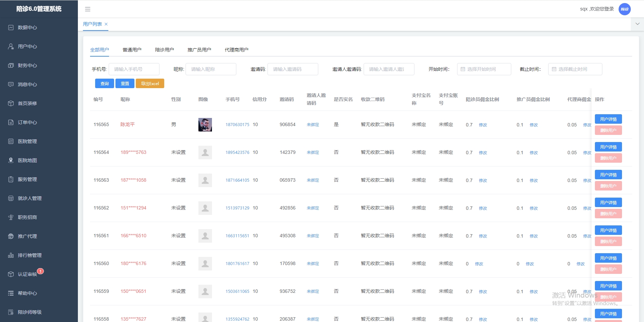Click the sqx user avatar icon
The height and width of the screenshot is (322, 644).
624,9
